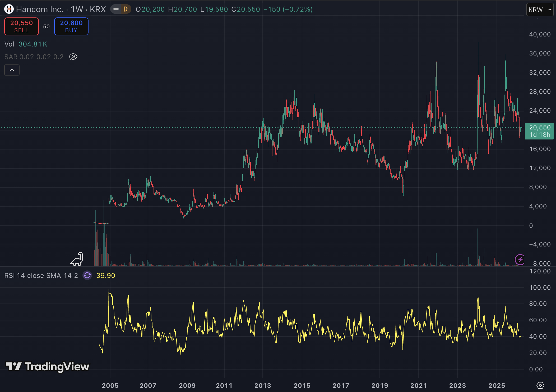Click the Hancom Inc. symbol logo icon
The image size is (556, 392).
(x=9, y=9)
